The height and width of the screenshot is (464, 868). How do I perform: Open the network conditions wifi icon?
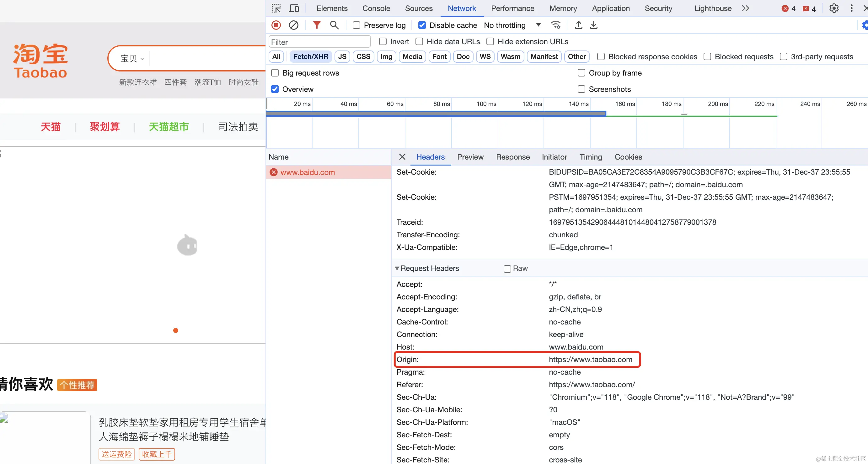click(555, 25)
